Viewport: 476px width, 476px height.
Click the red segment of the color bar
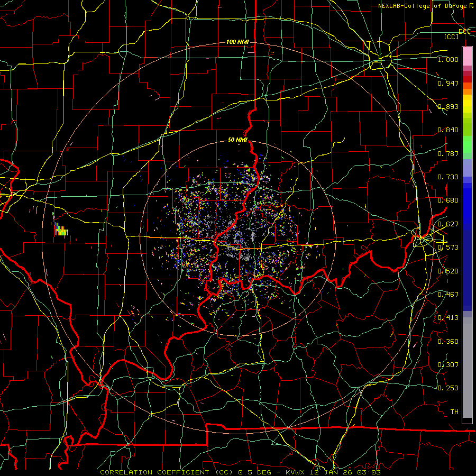point(467,79)
